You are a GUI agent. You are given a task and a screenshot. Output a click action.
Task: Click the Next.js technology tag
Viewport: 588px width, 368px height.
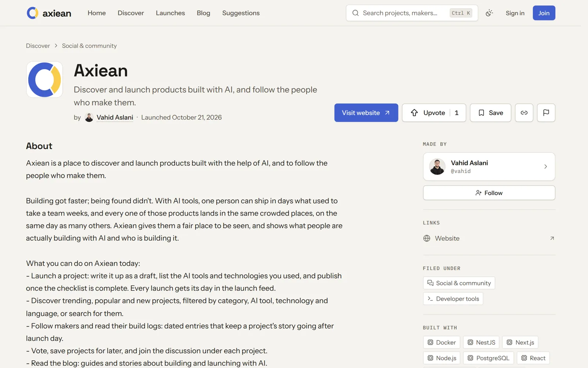point(520,342)
